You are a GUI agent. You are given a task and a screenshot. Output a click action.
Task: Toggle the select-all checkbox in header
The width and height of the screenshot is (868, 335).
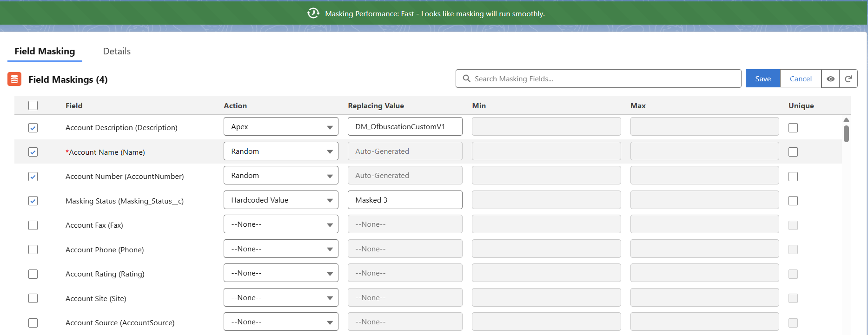(33, 105)
